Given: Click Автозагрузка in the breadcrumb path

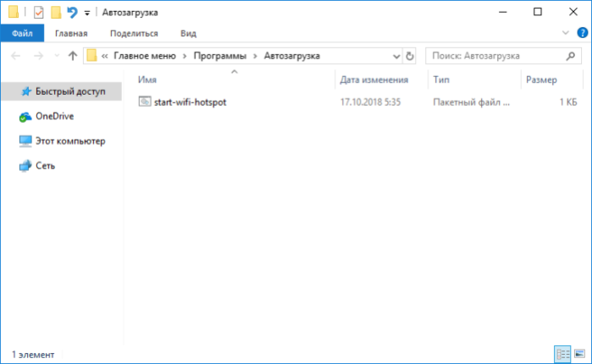Looking at the screenshot, I should point(292,56).
